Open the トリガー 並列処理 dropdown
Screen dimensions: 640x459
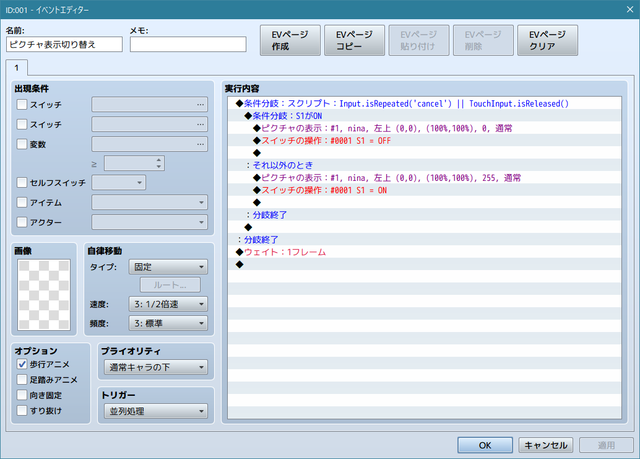coord(156,411)
